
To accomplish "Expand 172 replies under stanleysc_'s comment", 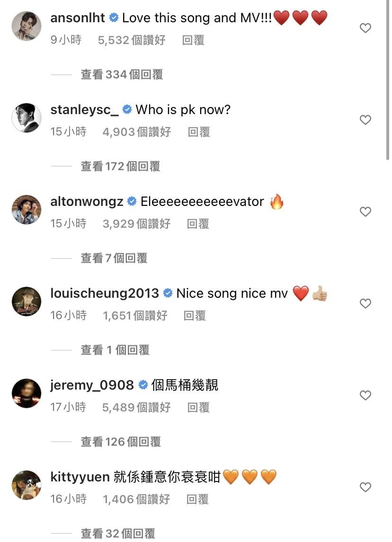I will tap(120, 166).
